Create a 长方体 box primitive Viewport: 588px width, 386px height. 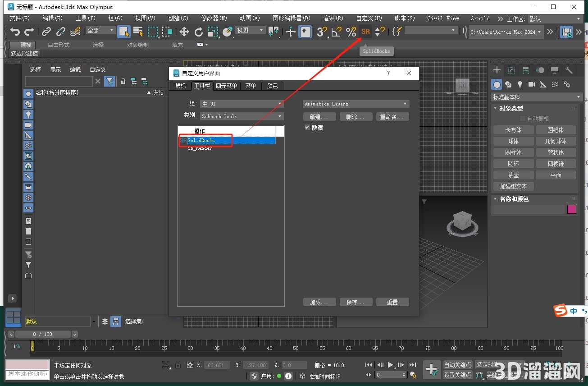point(513,130)
